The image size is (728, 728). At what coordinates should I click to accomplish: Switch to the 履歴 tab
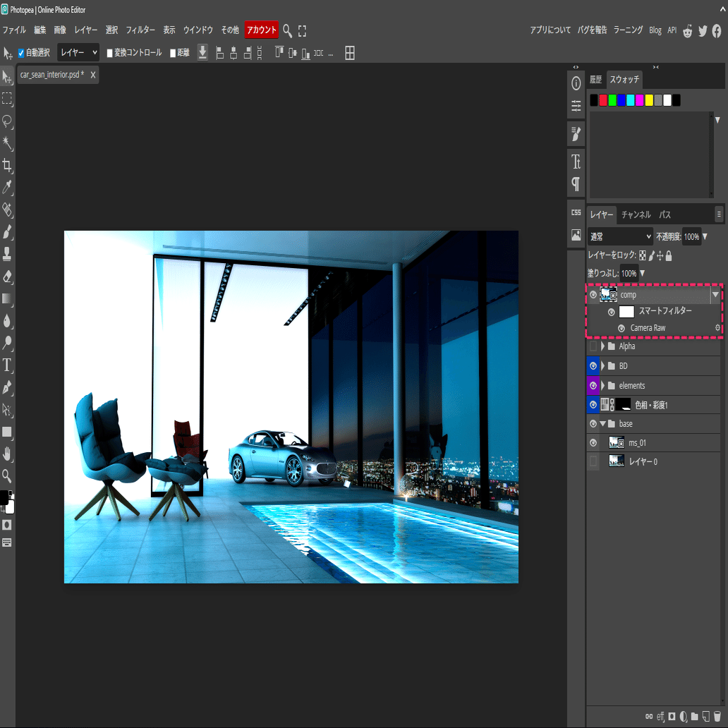[595, 80]
